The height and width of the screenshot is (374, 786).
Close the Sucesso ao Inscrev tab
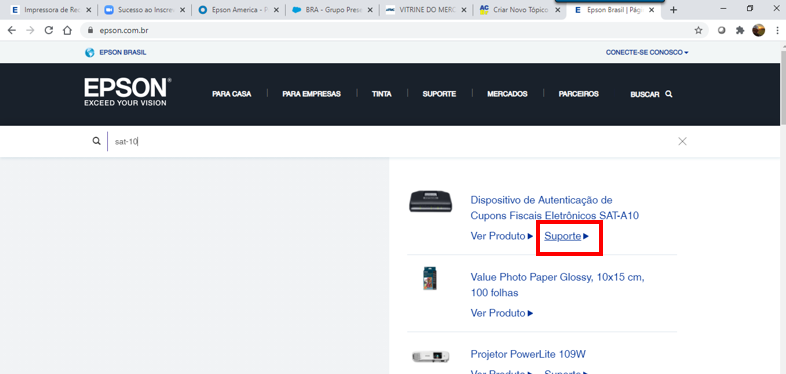[x=182, y=10]
